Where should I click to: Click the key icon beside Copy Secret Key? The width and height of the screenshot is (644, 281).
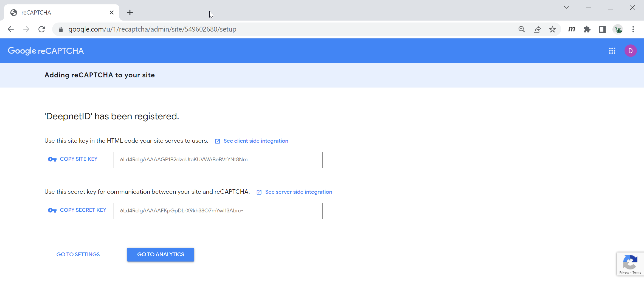tap(52, 210)
